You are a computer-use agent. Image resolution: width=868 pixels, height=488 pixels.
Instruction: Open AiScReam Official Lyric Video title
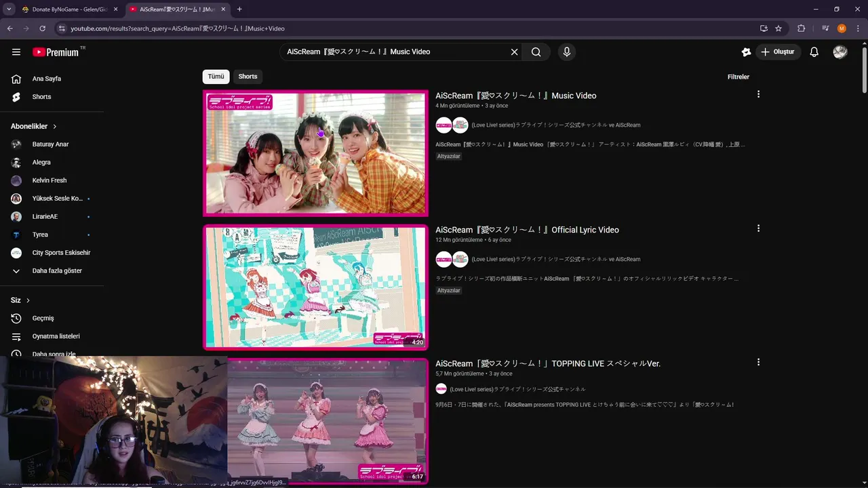[x=527, y=230]
